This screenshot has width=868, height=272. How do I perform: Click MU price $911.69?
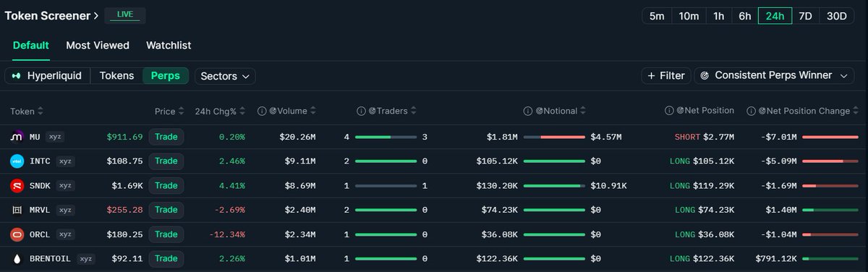click(124, 137)
